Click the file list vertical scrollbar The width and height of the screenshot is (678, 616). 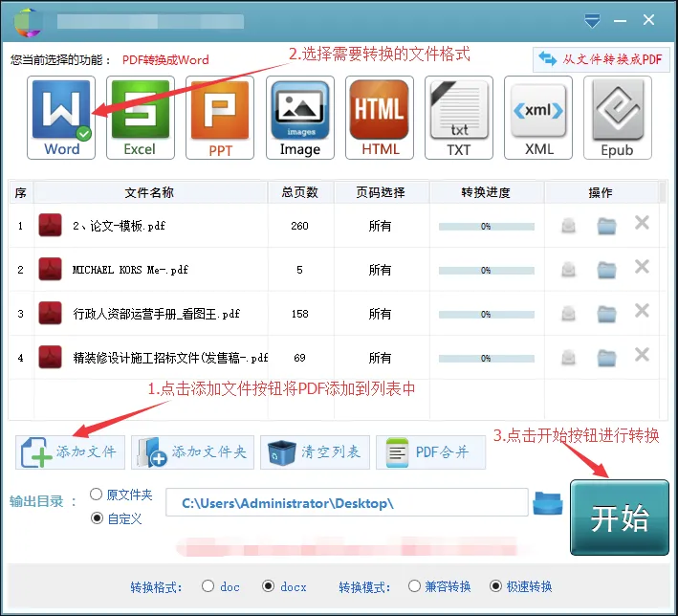coord(664,299)
